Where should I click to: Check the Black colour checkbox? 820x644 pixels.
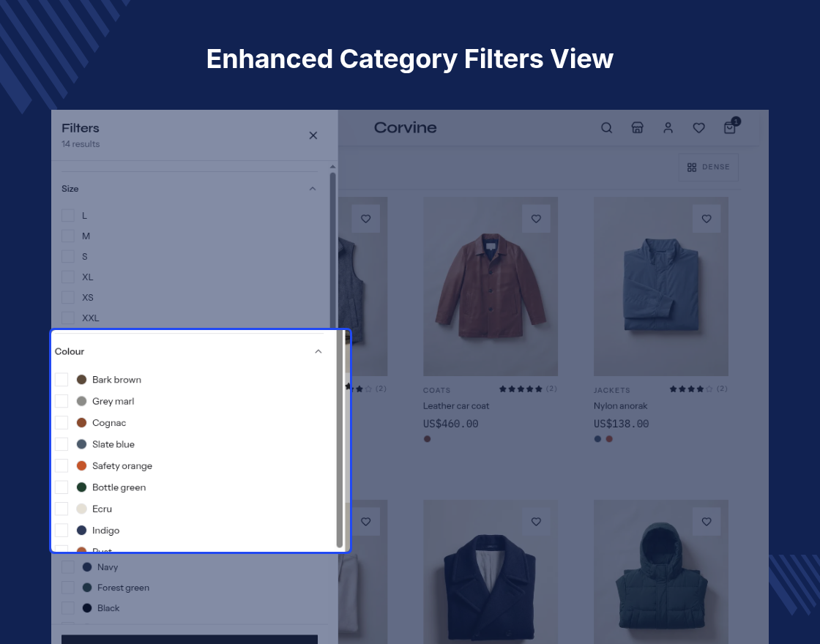coord(68,608)
